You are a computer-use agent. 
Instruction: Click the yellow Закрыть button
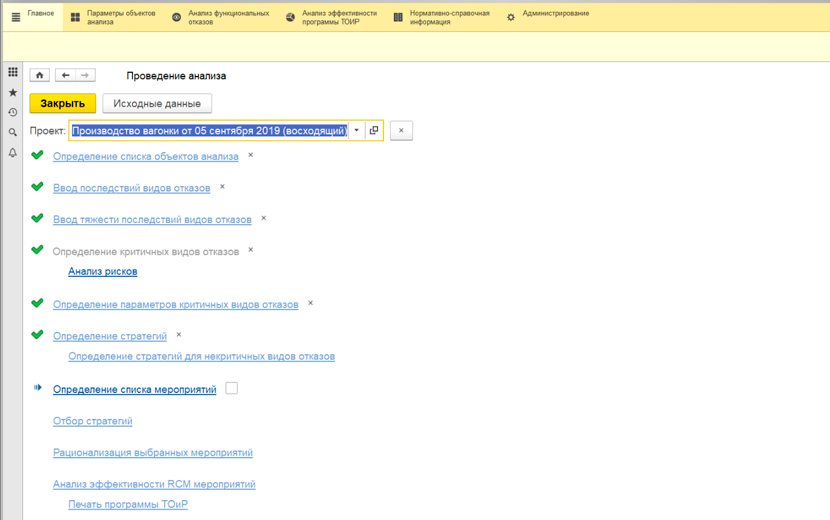coord(62,103)
